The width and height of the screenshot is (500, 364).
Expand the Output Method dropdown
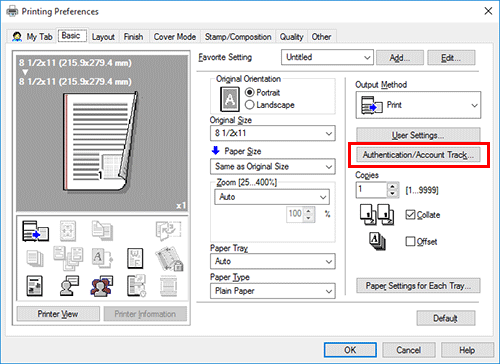pos(418,105)
